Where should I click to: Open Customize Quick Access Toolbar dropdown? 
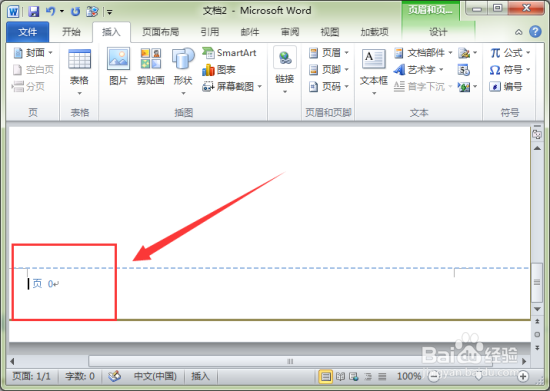109,12
